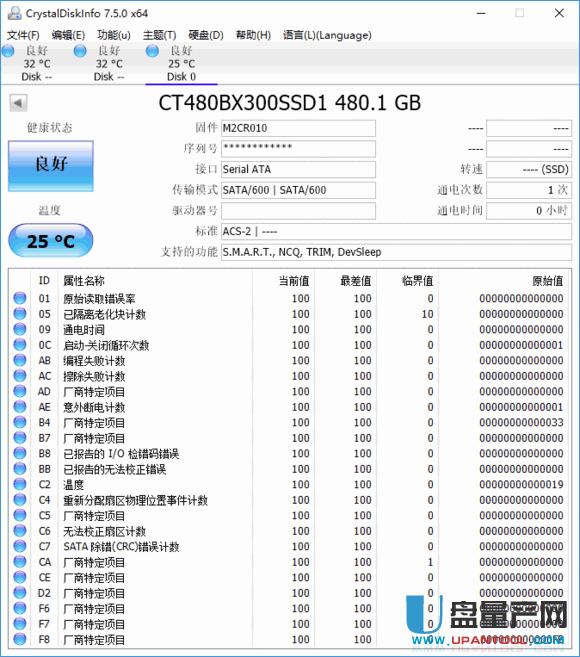Click status icon for attribute F6
Image resolution: width=580 pixels, height=657 pixels.
tap(20, 608)
